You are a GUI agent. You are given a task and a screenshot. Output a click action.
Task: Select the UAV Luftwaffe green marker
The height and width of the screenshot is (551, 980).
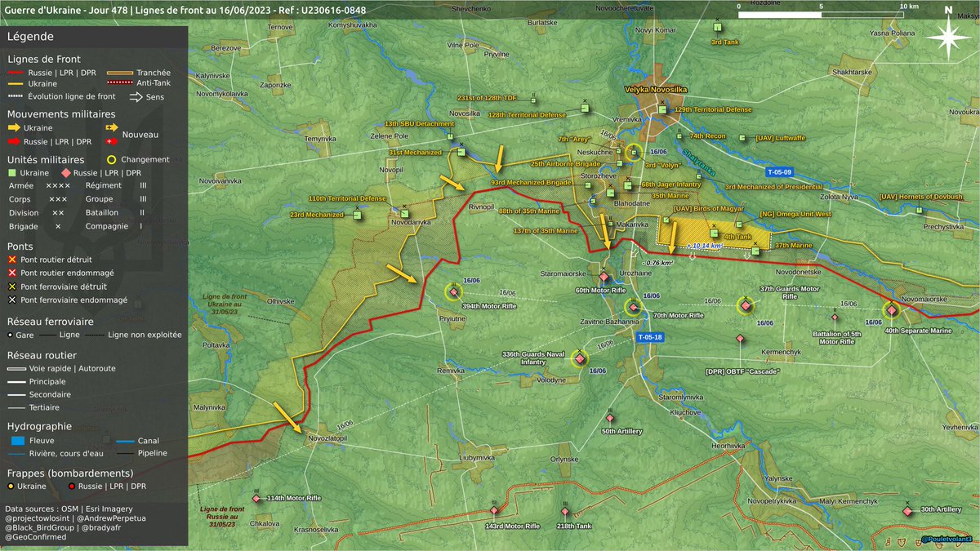(x=742, y=138)
